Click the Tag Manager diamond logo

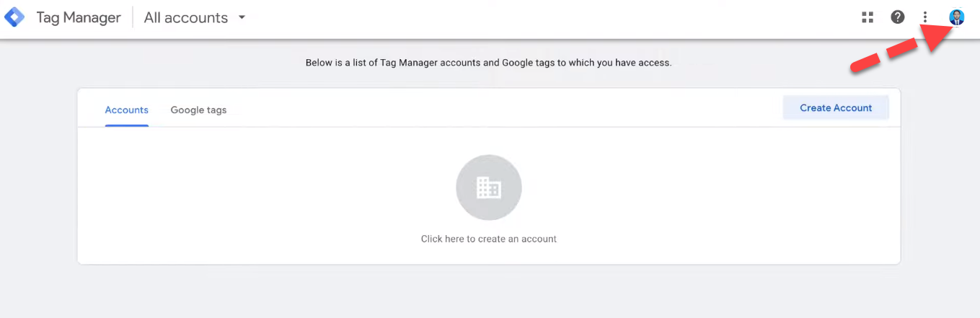[x=14, y=17]
